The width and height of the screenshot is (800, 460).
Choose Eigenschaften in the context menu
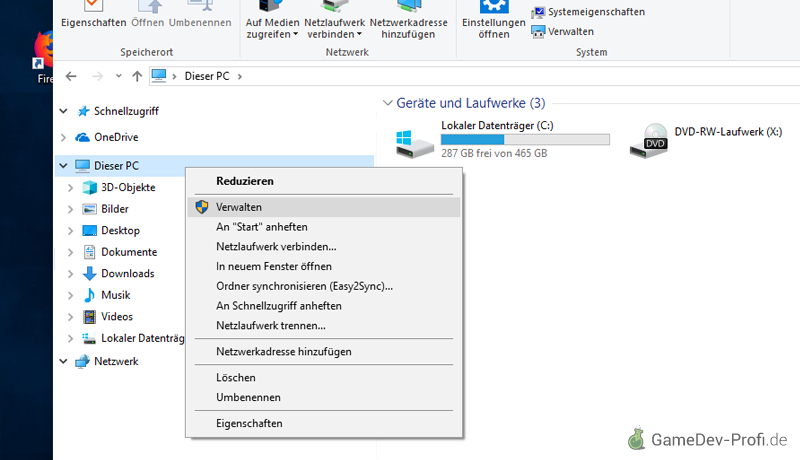click(324, 423)
